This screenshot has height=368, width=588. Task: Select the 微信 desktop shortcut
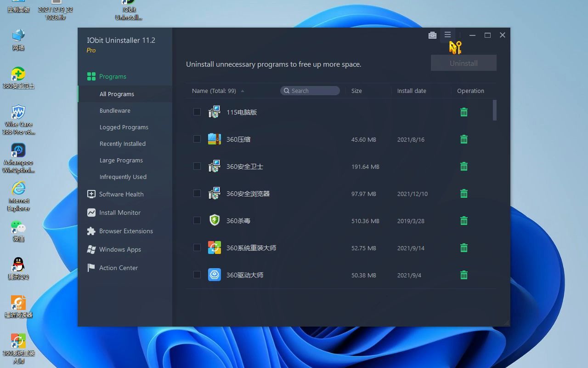(18, 231)
